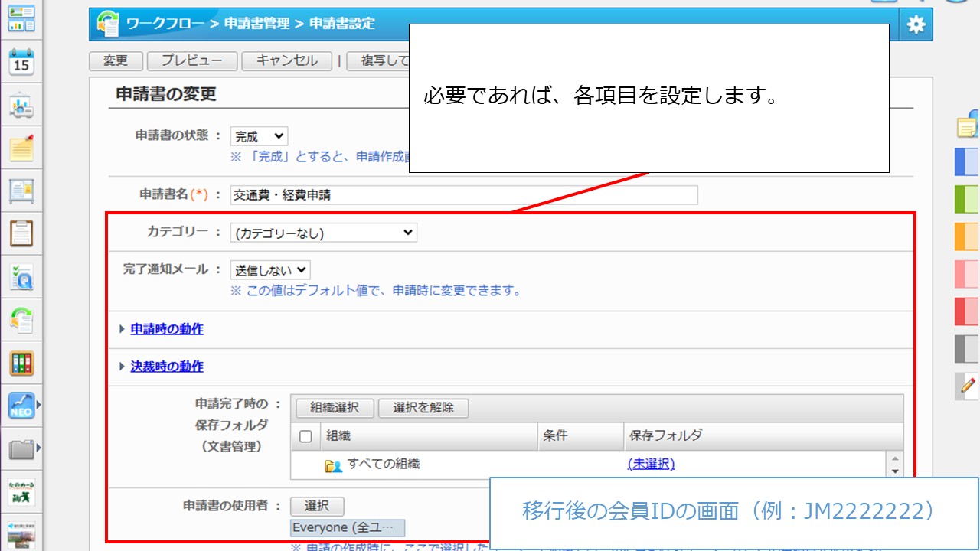Click the 申請書名 text field
Image resolution: width=980 pixels, height=551 pixels.
pos(464,195)
